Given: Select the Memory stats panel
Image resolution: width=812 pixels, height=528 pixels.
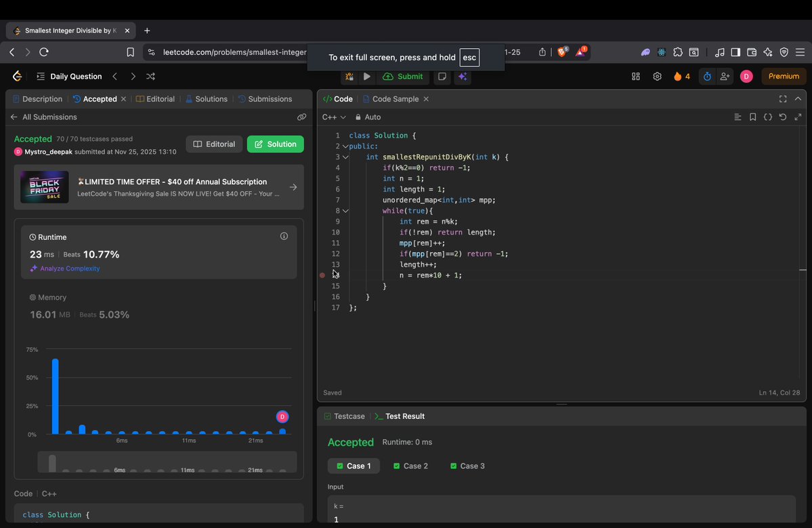Looking at the screenshot, I should click(159, 306).
